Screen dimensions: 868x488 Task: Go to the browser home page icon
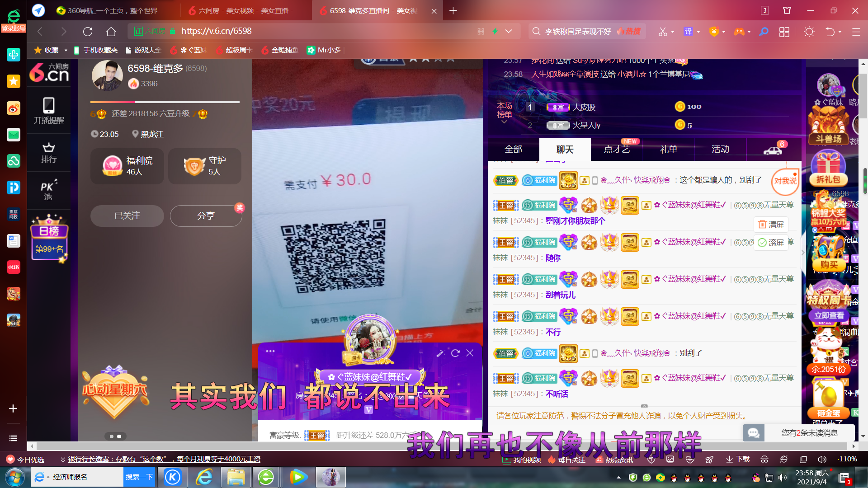click(111, 32)
